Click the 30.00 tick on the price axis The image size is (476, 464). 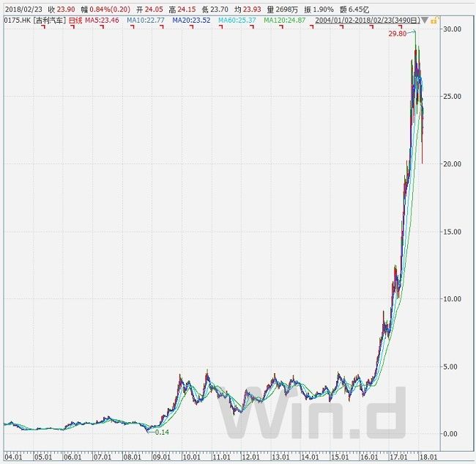[x=453, y=29]
